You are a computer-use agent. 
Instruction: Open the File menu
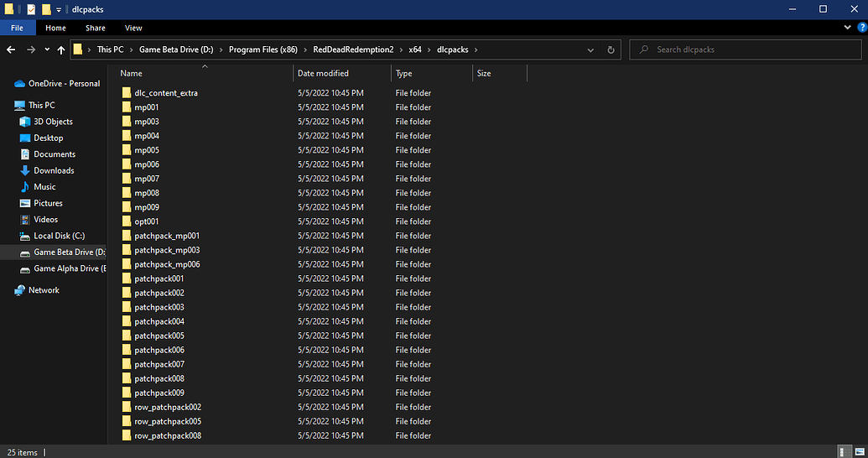click(17, 28)
